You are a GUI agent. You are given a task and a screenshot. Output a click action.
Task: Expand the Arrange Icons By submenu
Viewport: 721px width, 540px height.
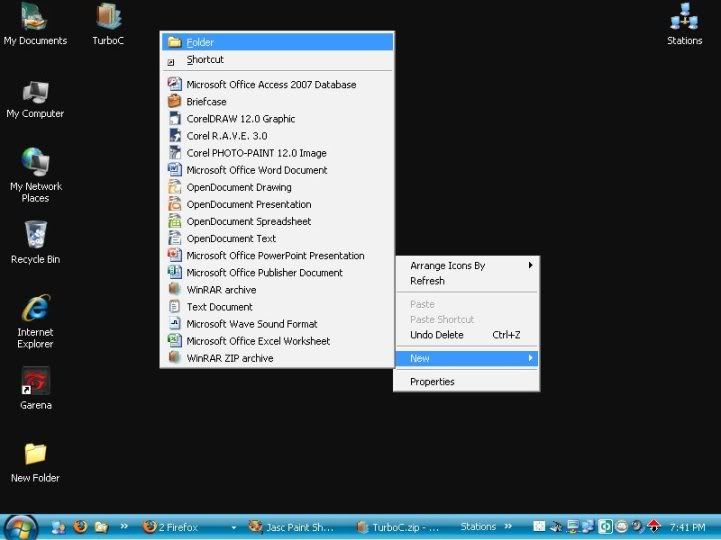[x=467, y=265]
